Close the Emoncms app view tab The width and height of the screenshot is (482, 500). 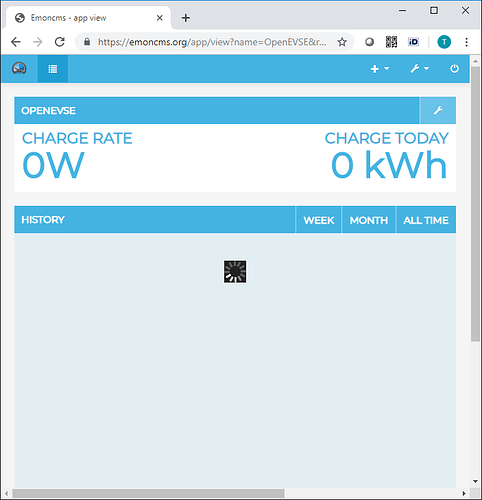pos(160,18)
